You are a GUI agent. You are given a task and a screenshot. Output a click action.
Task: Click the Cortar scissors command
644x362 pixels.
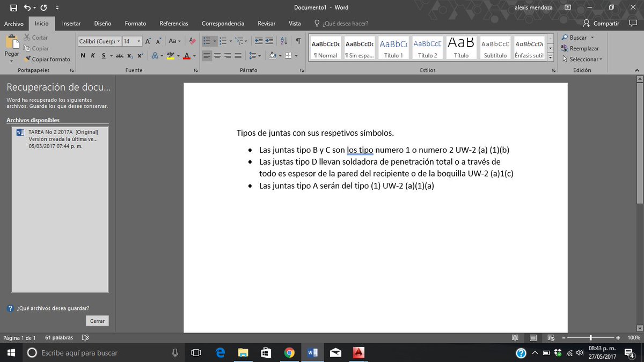click(x=36, y=38)
